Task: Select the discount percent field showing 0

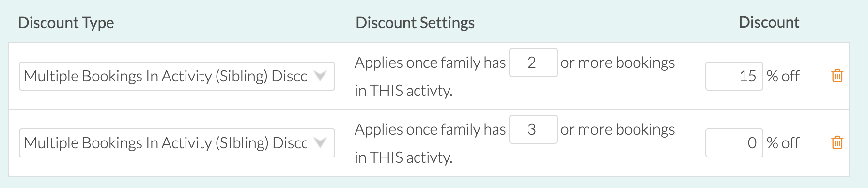Action: tap(734, 143)
